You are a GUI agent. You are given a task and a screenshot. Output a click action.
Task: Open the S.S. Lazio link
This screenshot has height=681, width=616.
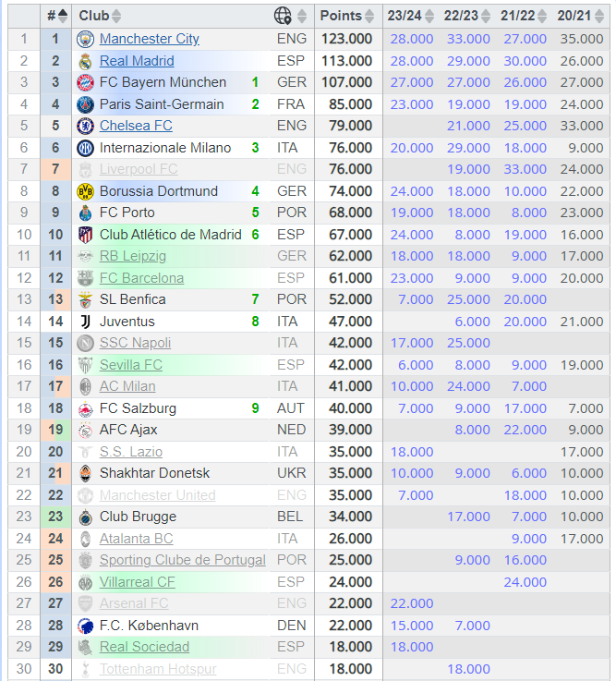pos(130,452)
